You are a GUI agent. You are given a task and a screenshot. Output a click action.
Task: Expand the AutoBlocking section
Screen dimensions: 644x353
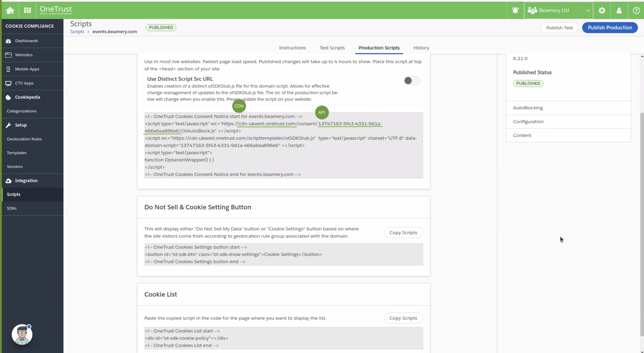point(568,108)
